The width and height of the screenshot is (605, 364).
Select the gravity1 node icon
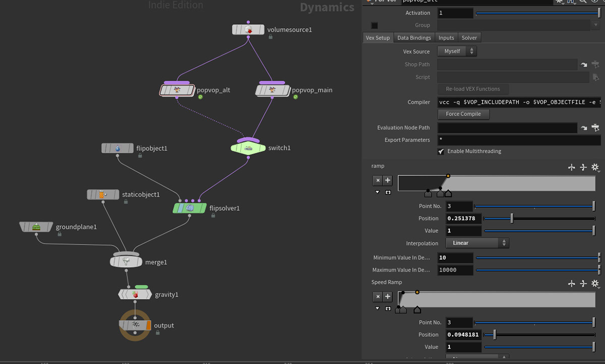pos(135,294)
